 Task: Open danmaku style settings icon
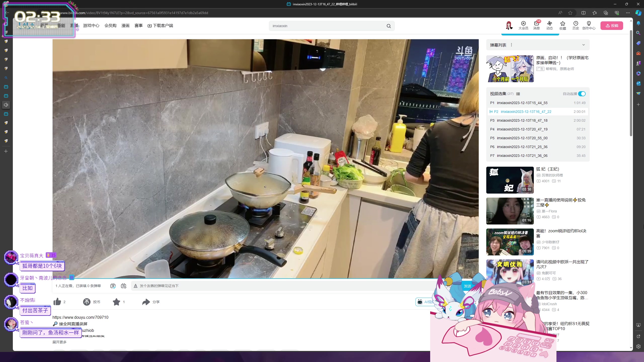tap(124, 286)
